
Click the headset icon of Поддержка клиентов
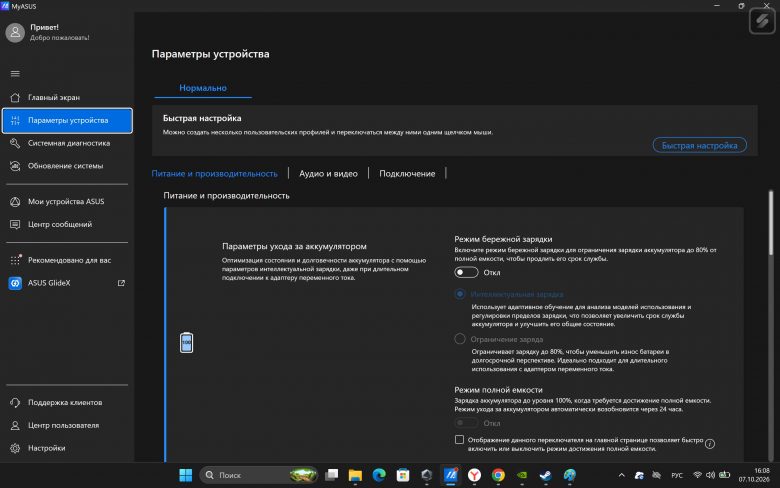[x=15, y=403]
